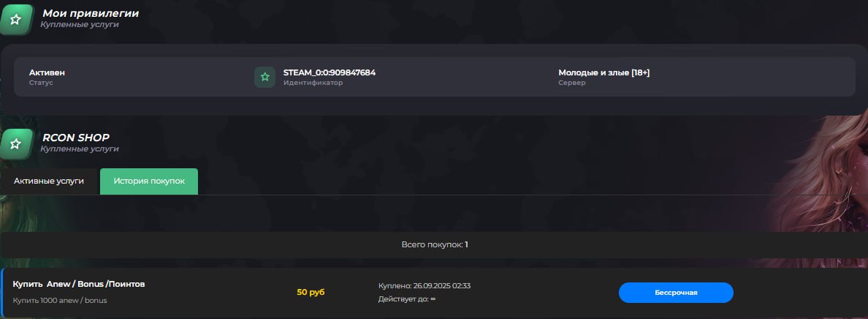868x319 pixels.
Task: Click the star icon beside RCON SHOP
Action: 15,143
